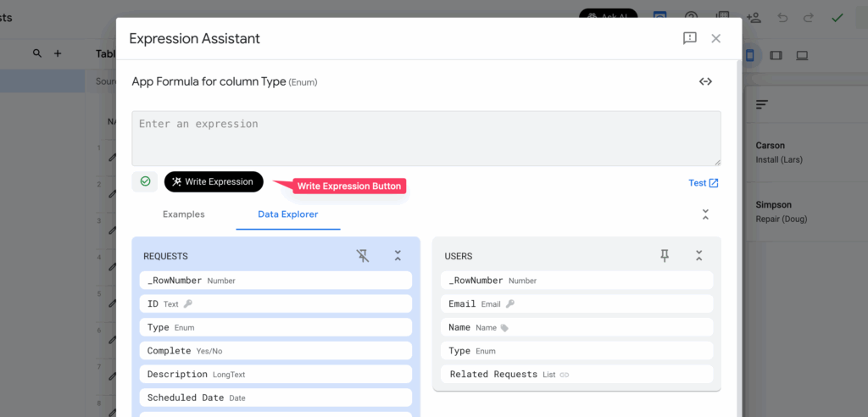The image size is (868, 417).
Task: Insert _RowNumber column from USERS
Action: tap(576, 281)
